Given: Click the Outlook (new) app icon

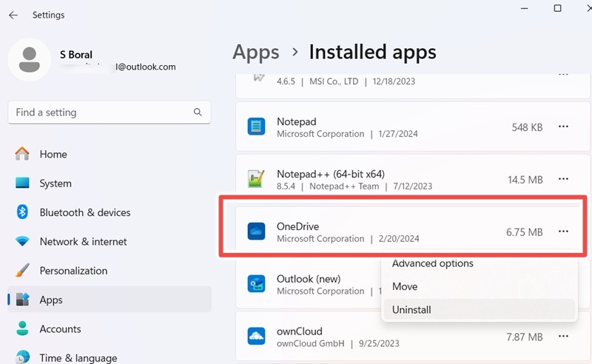Looking at the screenshot, I should pyautogui.click(x=256, y=283).
